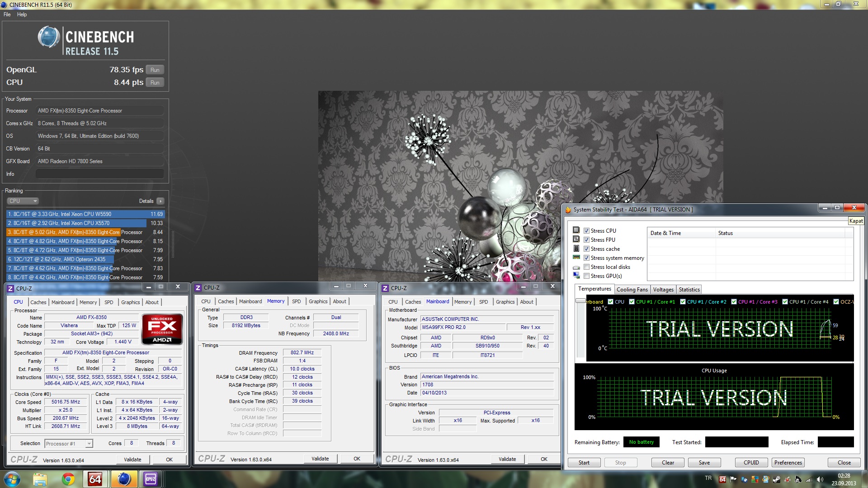Run the CPU benchmark in Cinebench
The height and width of the screenshot is (488, 868).
(x=155, y=82)
